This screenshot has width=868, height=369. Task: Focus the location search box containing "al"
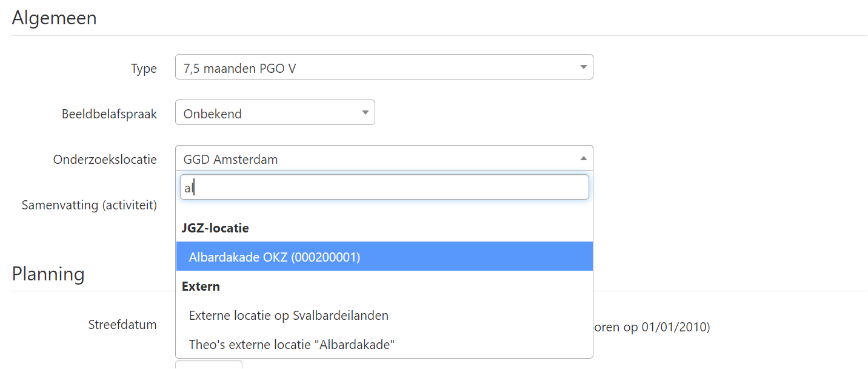tap(384, 188)
